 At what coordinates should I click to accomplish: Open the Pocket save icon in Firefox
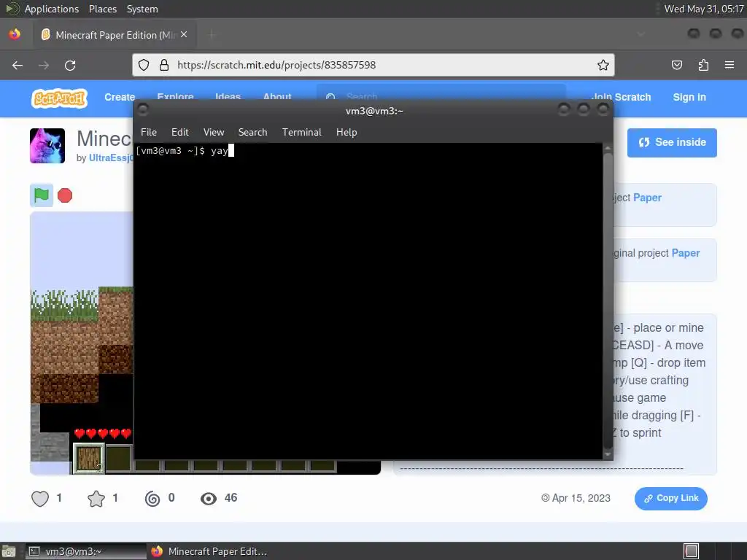[676, 65]
